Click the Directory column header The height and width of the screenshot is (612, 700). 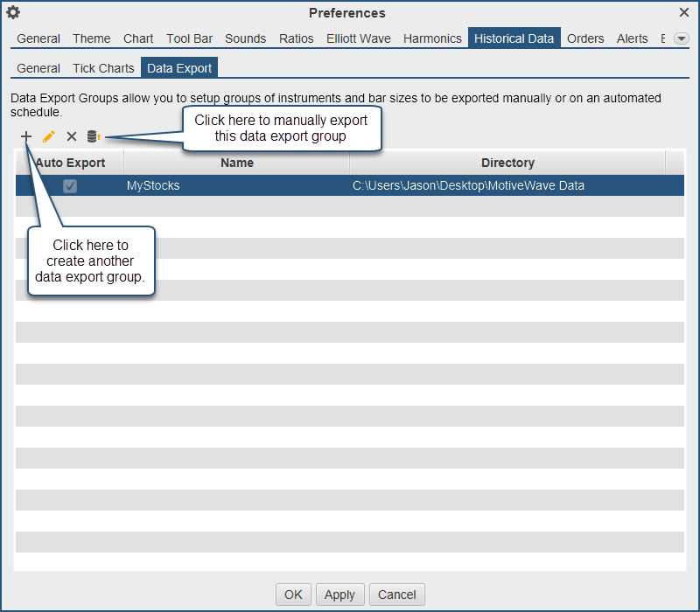point(507,163)
